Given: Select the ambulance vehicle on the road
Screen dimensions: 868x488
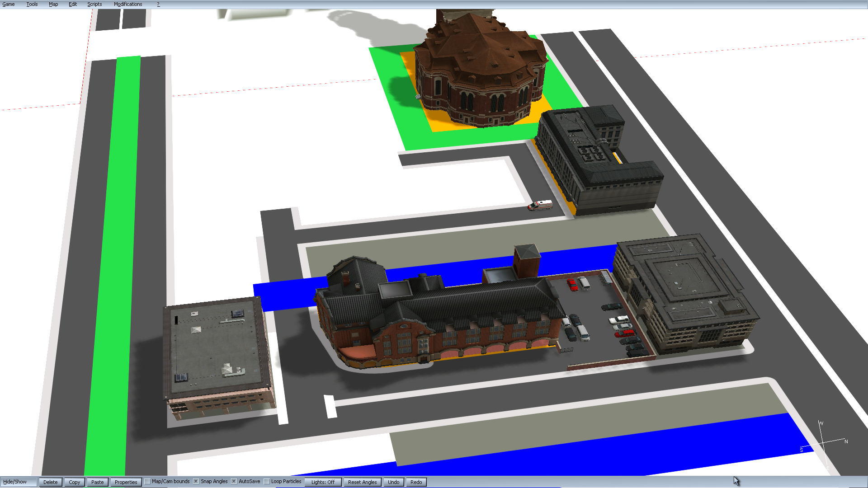Looking at the screenshot, I should point(540,205).
